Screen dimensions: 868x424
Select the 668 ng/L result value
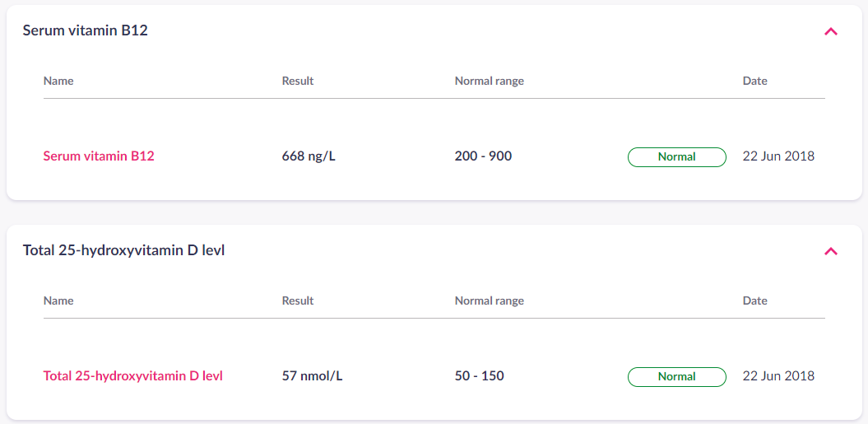coord(309,156)
